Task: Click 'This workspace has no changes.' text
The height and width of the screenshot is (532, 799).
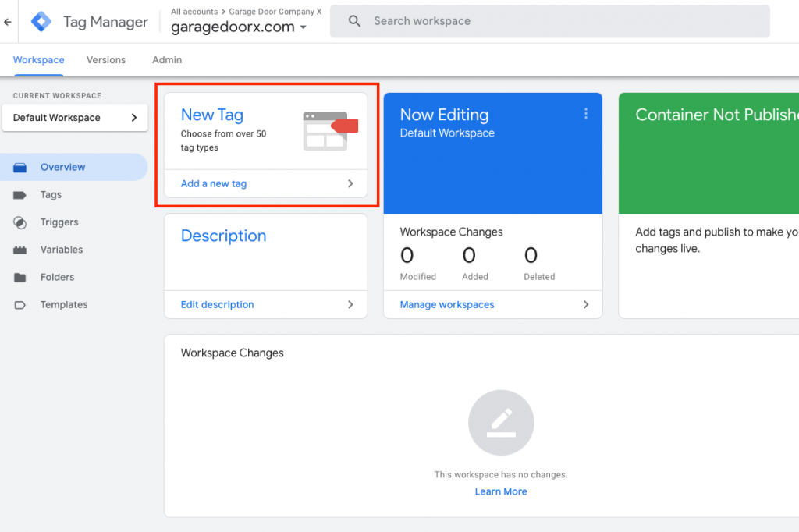Action: click(501, 474)
